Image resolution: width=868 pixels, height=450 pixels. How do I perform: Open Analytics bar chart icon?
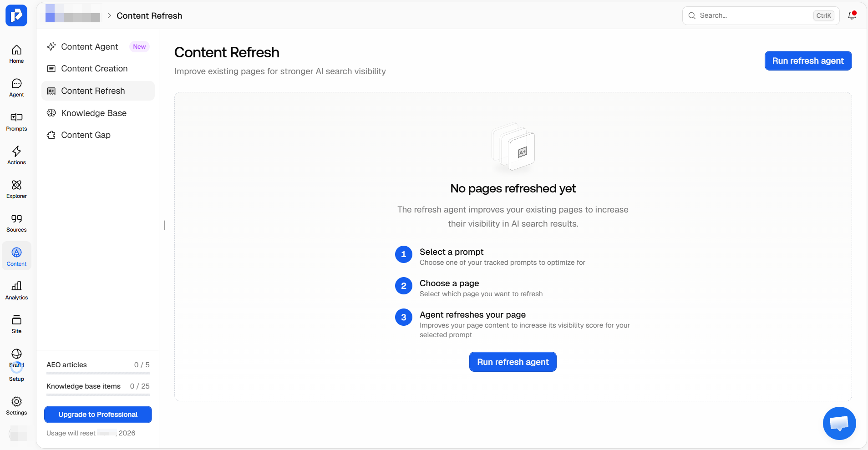coord(16,291)
